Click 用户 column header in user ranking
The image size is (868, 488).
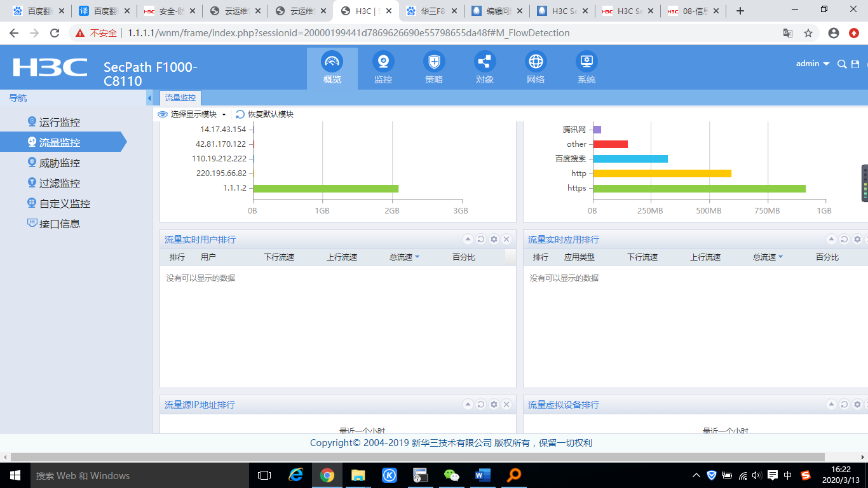click(208, 257)
